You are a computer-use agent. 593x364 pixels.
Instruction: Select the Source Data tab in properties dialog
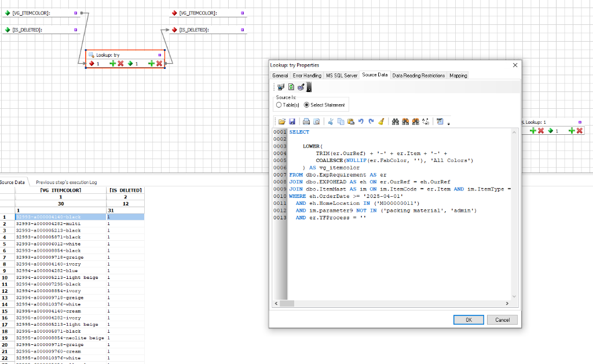pos(375,75)
